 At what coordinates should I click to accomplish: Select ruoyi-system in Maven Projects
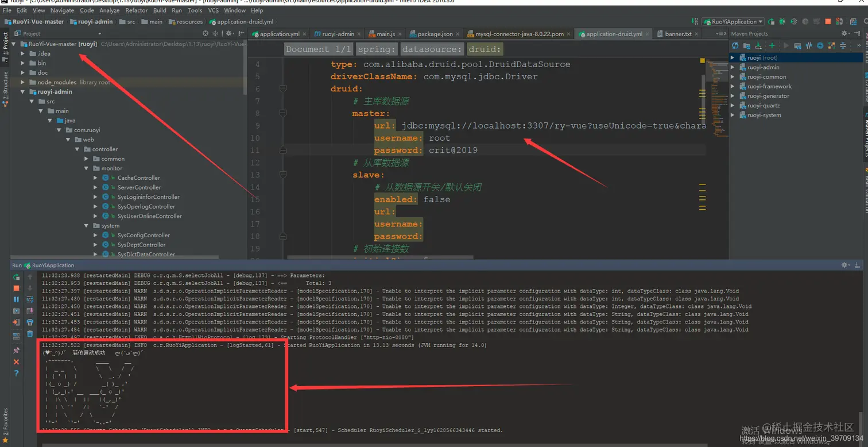764,115
